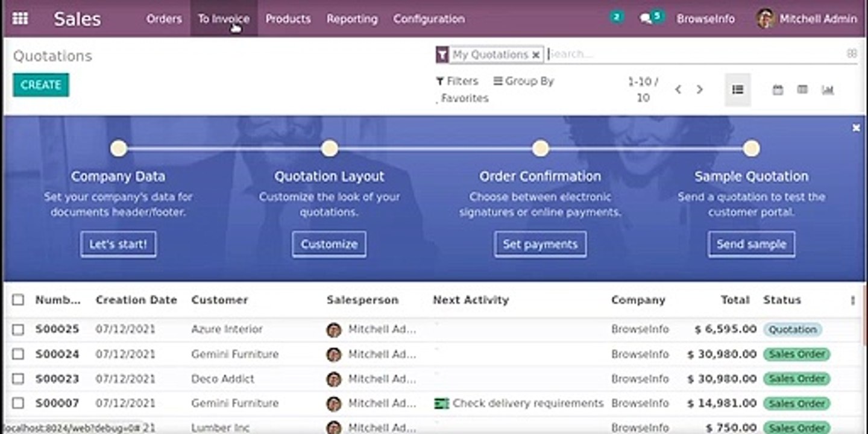Click the Customize button
The width and height of the screenshot is (868, 434).
point(329,244)
